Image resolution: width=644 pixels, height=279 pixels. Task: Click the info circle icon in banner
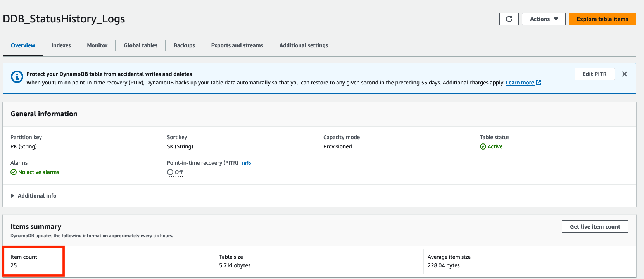tap(17, 77)
